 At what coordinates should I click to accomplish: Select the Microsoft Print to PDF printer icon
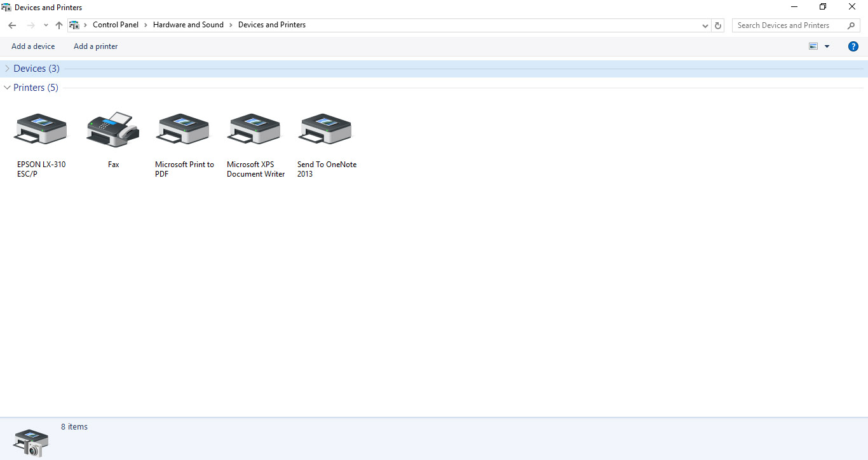[183, 129]
